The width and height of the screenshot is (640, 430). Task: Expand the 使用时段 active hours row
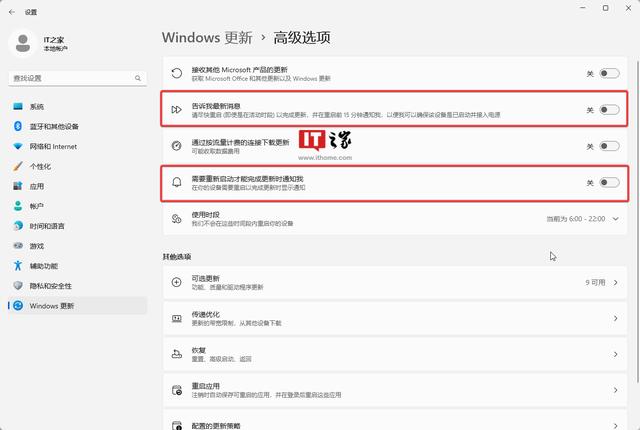(614, 218)
